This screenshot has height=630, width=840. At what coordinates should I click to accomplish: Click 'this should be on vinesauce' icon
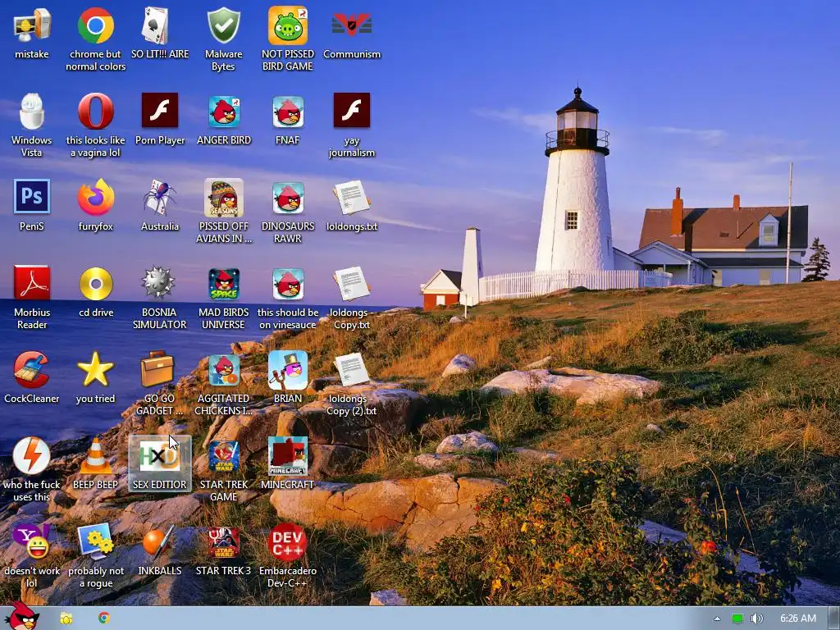click(x=288, y=284)
